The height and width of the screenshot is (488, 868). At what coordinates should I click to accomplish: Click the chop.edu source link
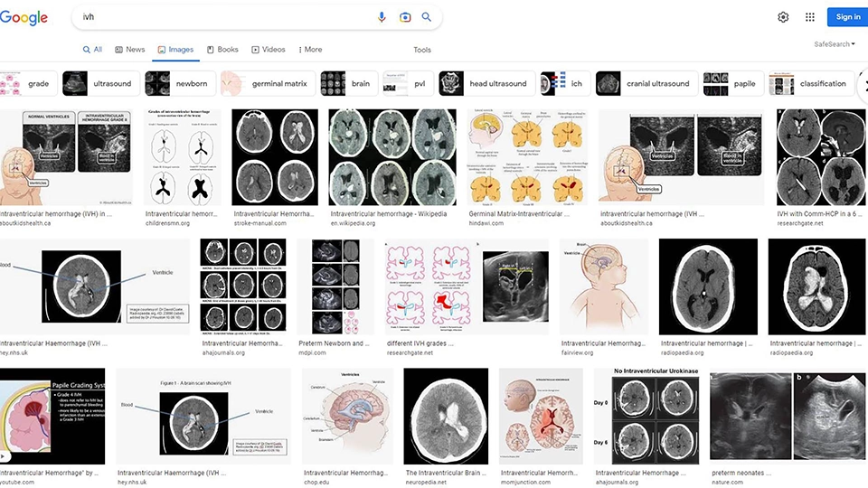316,483
